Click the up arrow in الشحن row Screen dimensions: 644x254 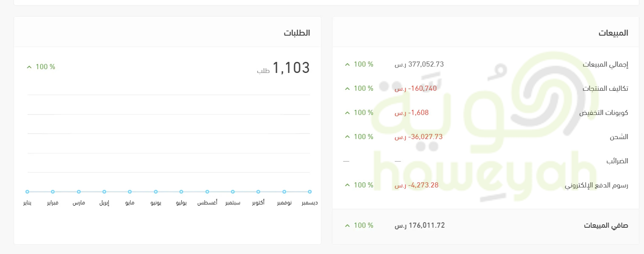347,137
